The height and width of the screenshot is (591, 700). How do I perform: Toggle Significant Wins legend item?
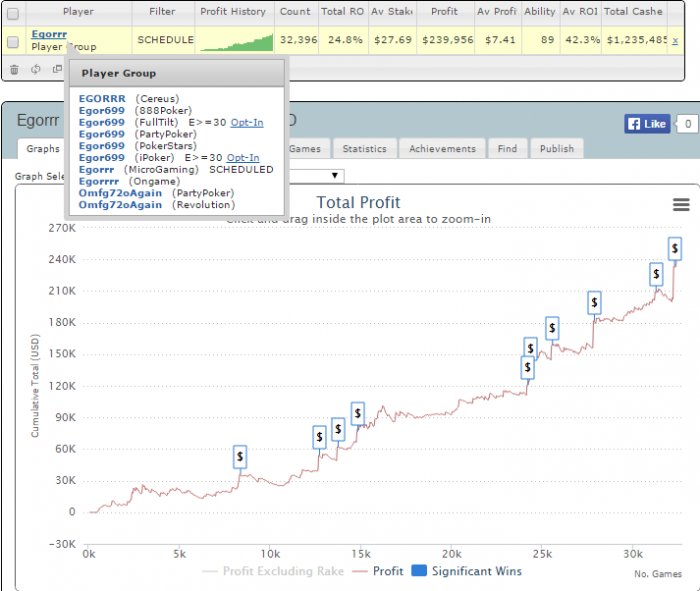coord(466,571)
